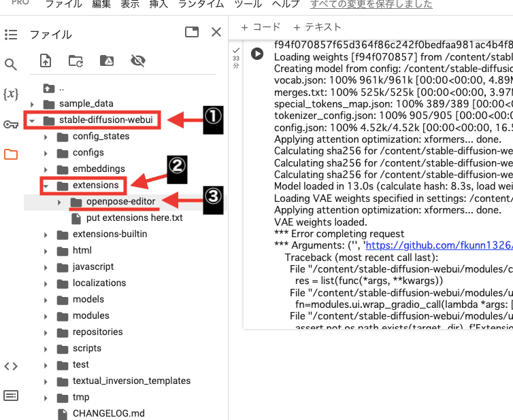Screen dimensions: 513x420
Task: Expand the tmp folder arrow
Action: click(46, 398)
